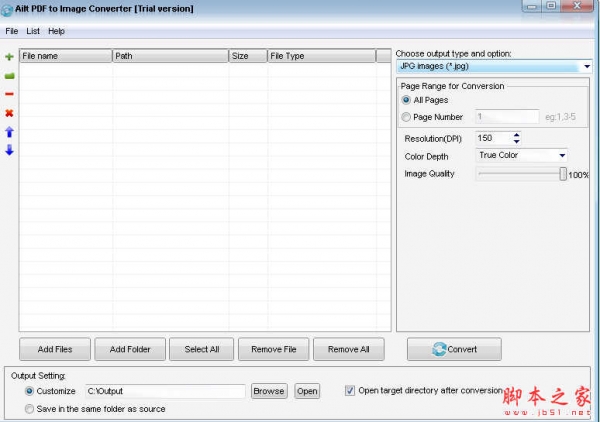Open the File menu
The width and height of the screenshot is (600, 422).
coord(11,31)
